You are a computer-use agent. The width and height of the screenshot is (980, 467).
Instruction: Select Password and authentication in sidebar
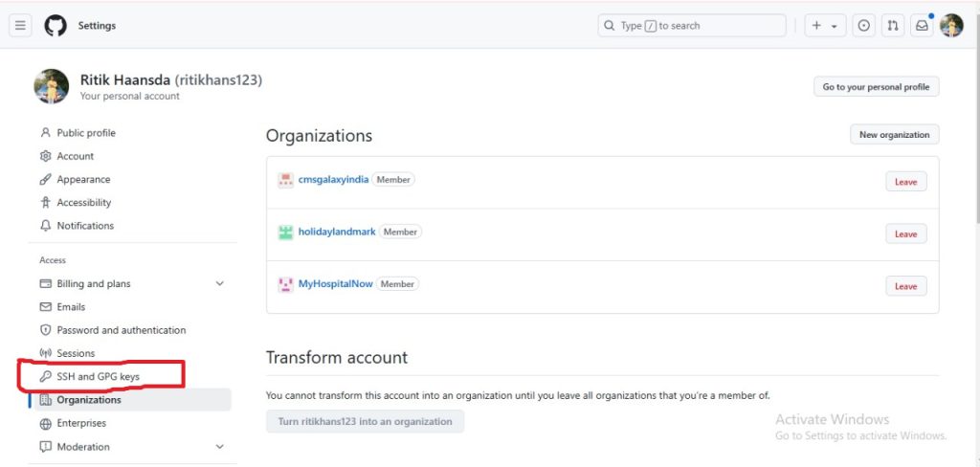pos(121,330)
